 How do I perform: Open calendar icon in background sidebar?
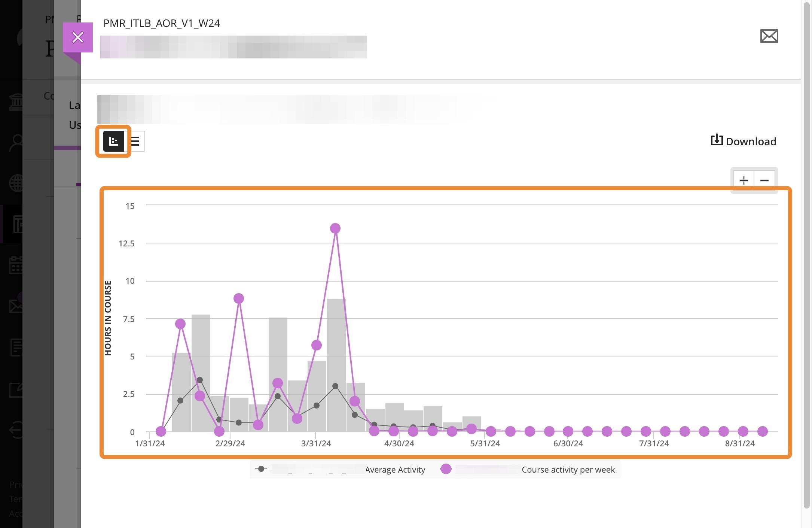(16, 265)
